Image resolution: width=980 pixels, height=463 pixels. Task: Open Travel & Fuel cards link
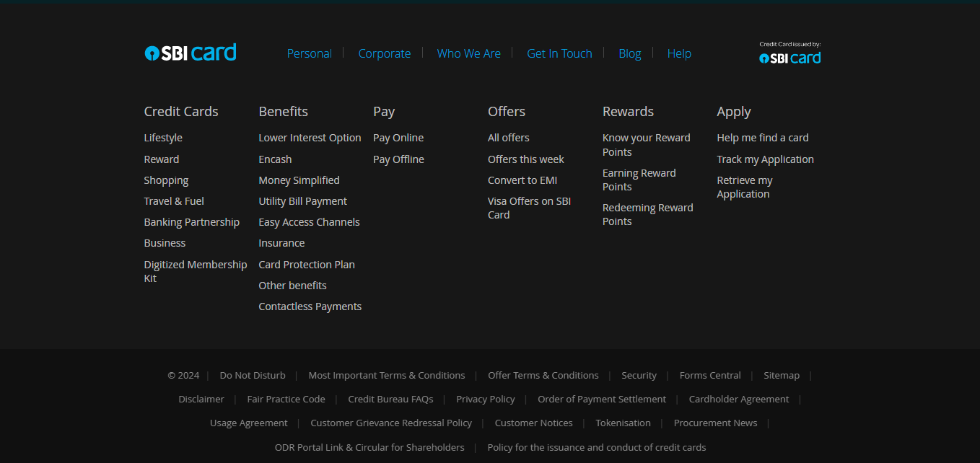[x=174, y=201]
